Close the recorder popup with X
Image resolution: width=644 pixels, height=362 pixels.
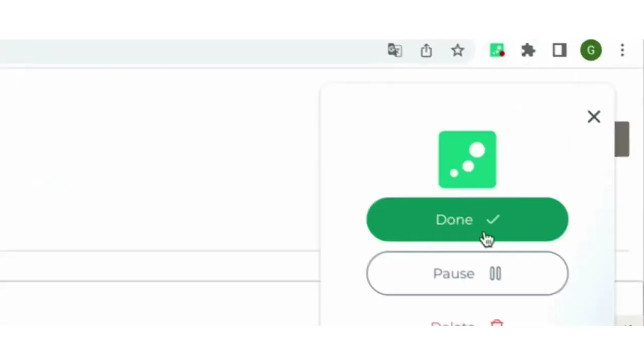(x=594, y=117)
